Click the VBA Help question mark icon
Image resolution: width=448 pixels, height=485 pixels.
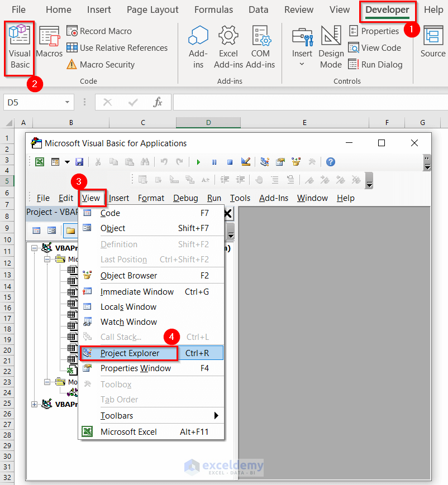[331, 162]
